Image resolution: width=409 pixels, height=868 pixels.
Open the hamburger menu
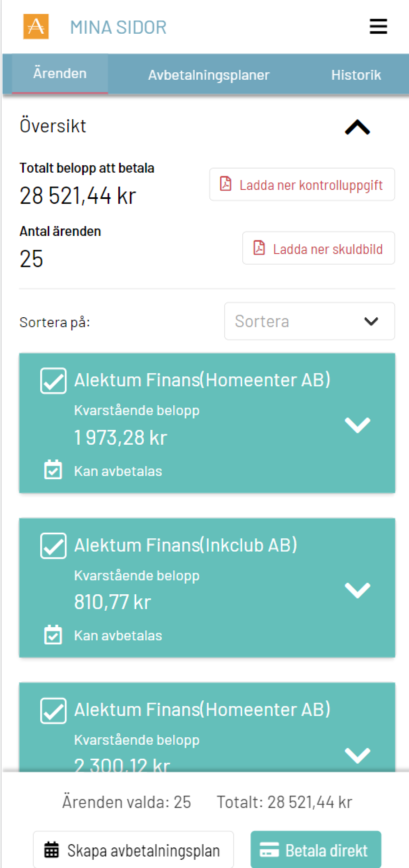[x=378, y=27]
